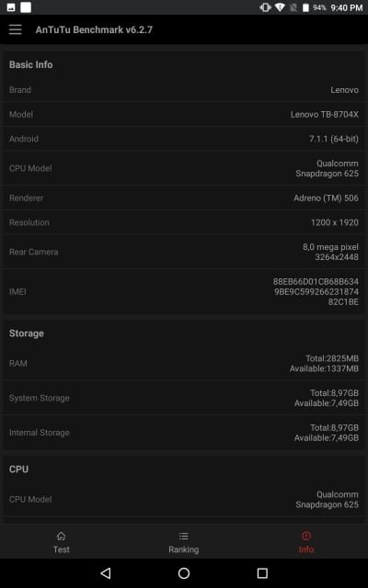Image resolution: width=368 pixels, height=588 pixels.
Task: Open recent apps square button
Action: (262, 573)
